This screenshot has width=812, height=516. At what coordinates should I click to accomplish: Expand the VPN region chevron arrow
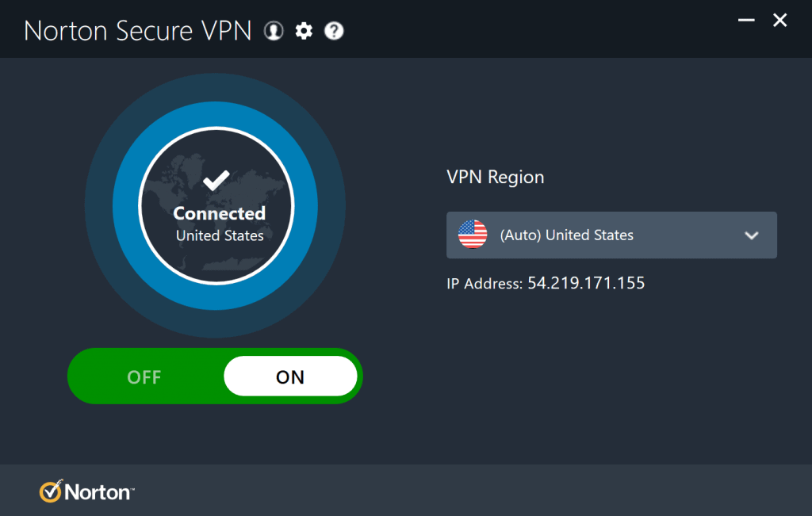(752, 235)
